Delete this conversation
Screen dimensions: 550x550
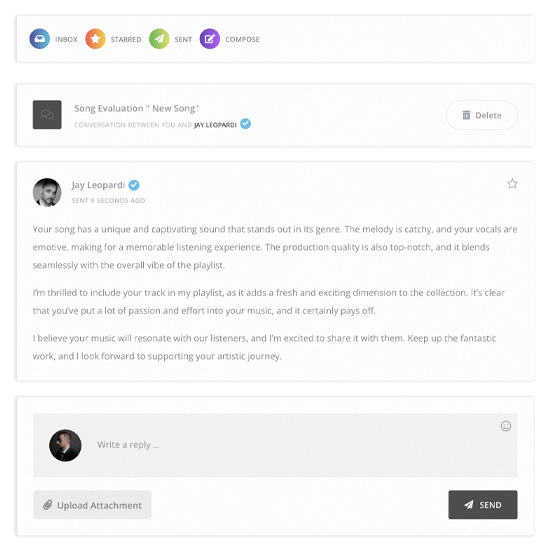[482, 115]
